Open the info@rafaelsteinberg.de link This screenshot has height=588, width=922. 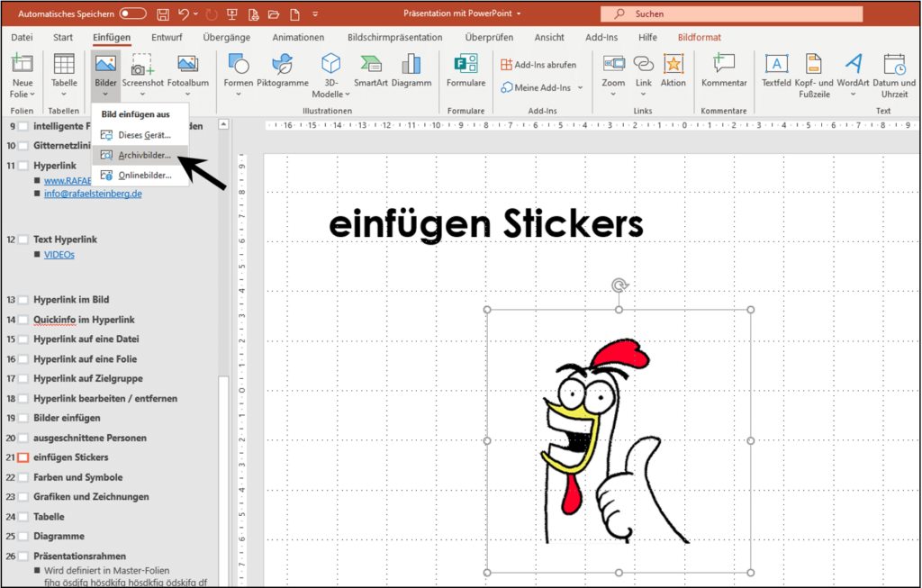93,194
